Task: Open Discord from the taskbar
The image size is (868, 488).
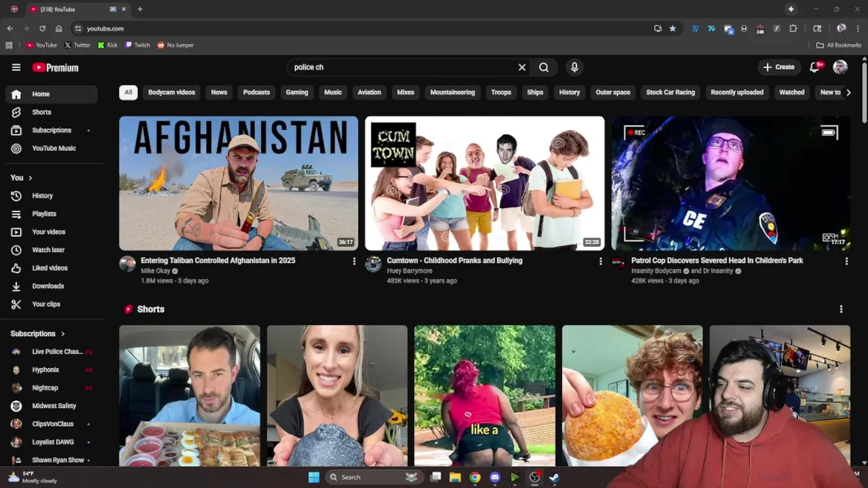Action: point(495,477)
